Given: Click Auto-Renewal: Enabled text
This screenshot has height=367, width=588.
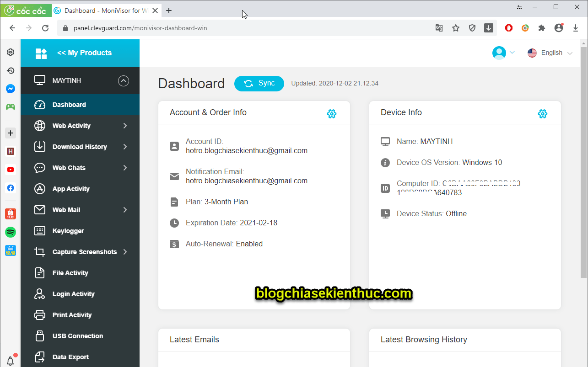Looking at the screenshot, I should pos(224,244).
